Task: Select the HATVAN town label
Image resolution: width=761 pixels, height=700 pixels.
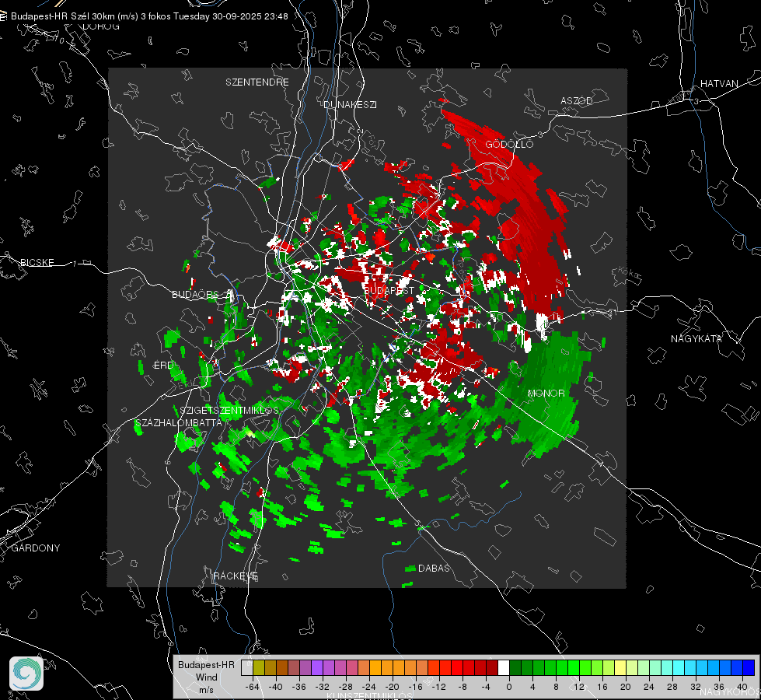Action: (719, 83)
